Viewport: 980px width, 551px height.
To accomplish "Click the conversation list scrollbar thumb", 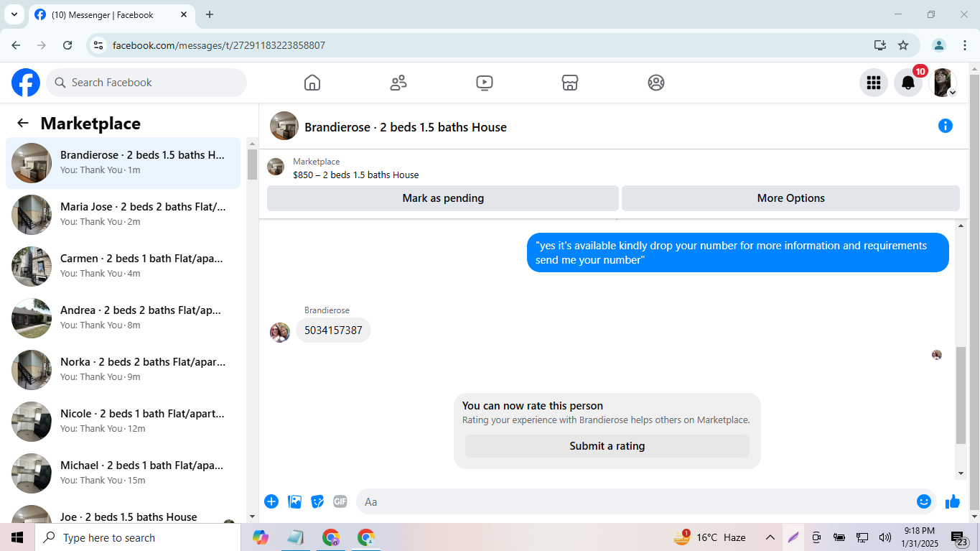I will pos(252,165).
